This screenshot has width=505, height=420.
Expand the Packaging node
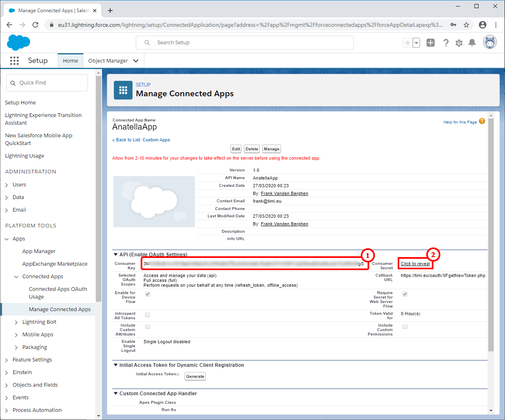tap(16, 347)
